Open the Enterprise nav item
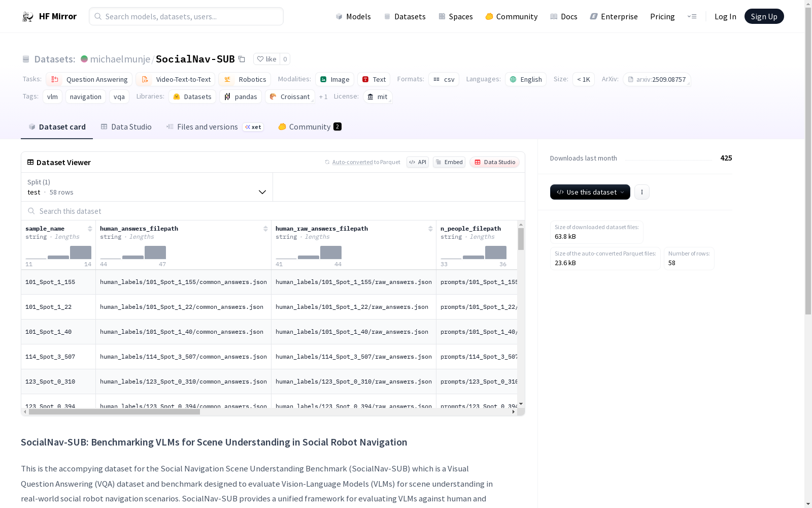The width and height of the screenshot is (812, 508). pos(614,16)
